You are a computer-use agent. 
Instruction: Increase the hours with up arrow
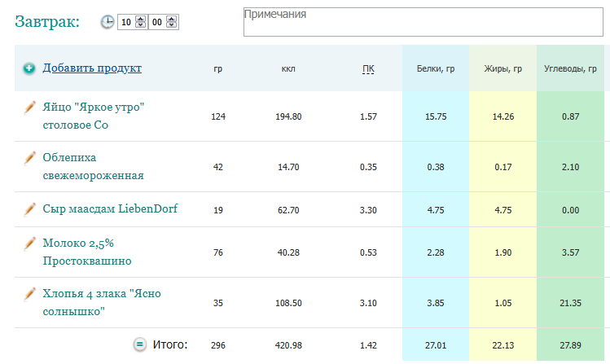click(140, 19)
